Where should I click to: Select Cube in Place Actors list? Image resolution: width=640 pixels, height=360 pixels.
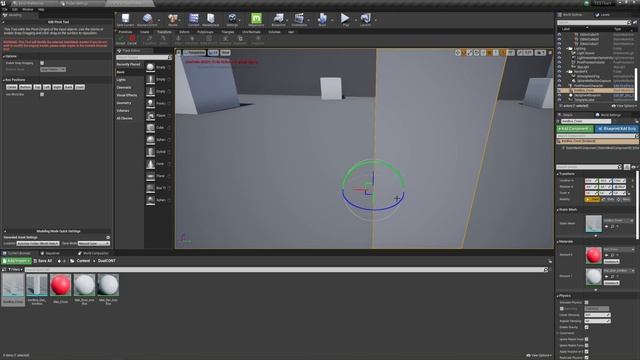[158, 127]
